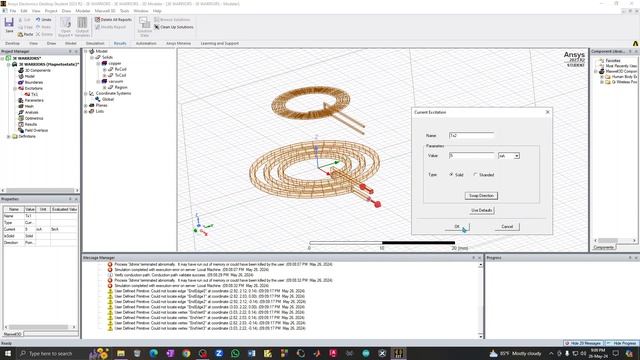Click the Component Libraries horizontal scrollbar
This screenshot has height=360, width=640.
[x=615, y=240]
